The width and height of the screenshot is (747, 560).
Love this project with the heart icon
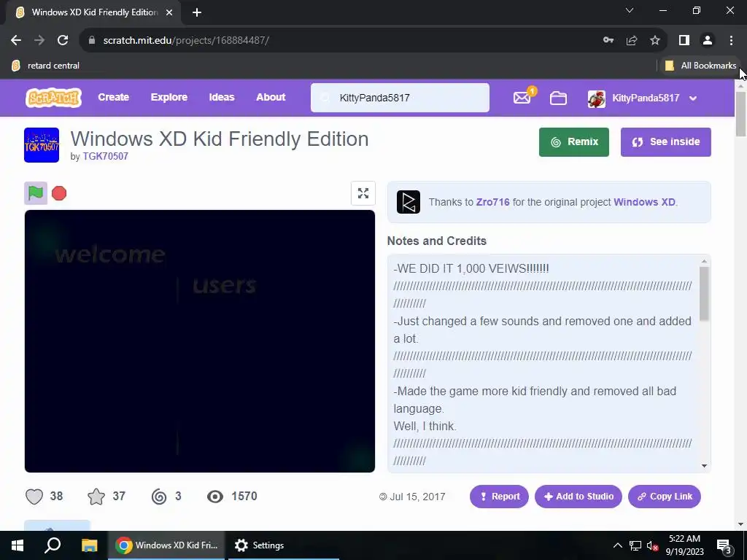(34, 497)
